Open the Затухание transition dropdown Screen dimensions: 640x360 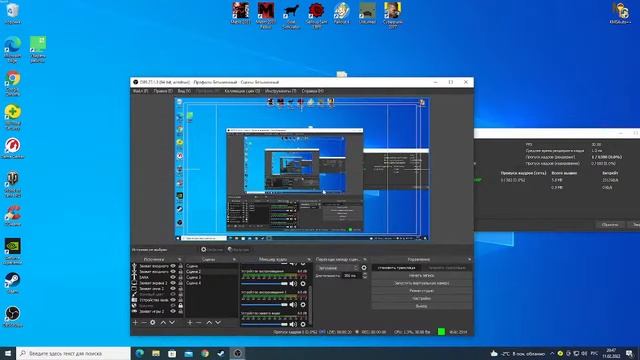[337, 268]
